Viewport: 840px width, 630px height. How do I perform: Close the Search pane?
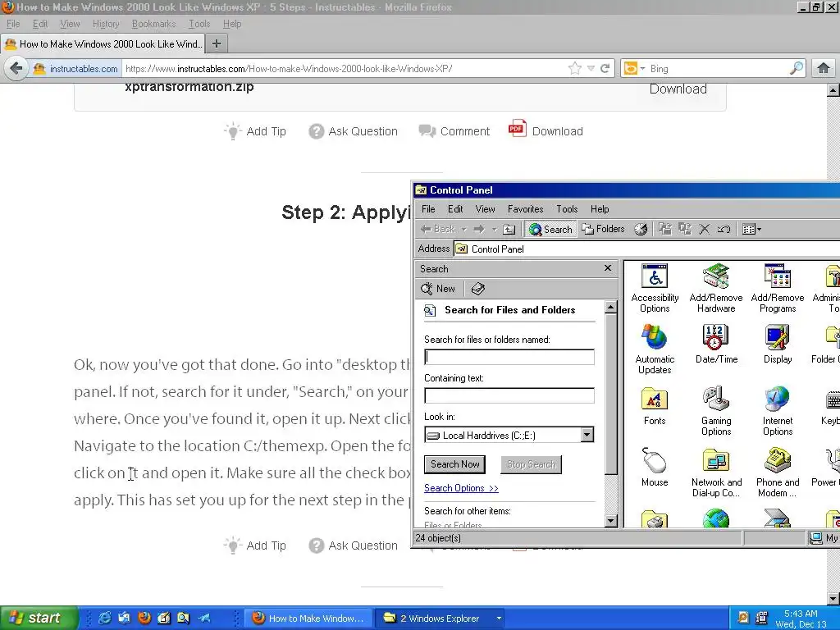[608, 268]
